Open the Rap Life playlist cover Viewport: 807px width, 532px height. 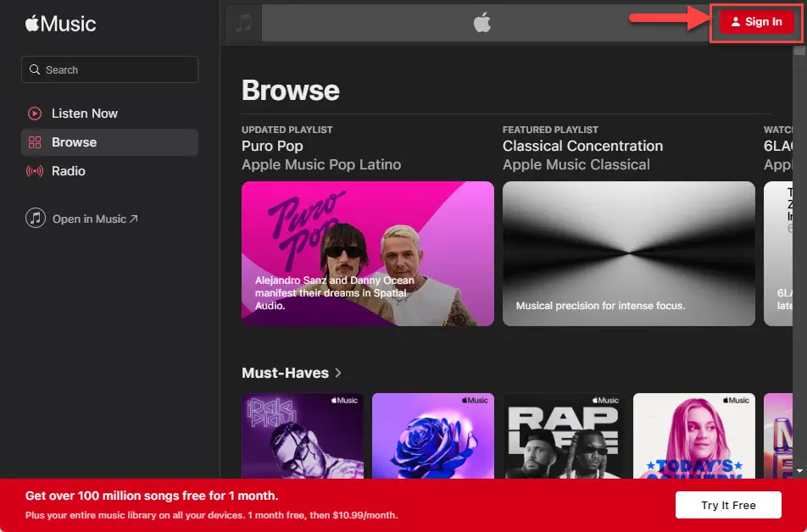click(563, 435)
